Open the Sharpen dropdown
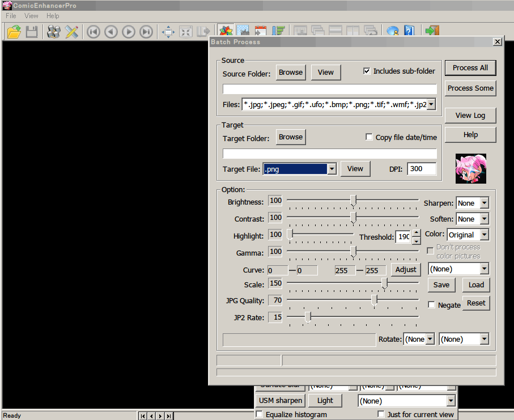Viewport: 514px width, 420px height. coord(484,203)
